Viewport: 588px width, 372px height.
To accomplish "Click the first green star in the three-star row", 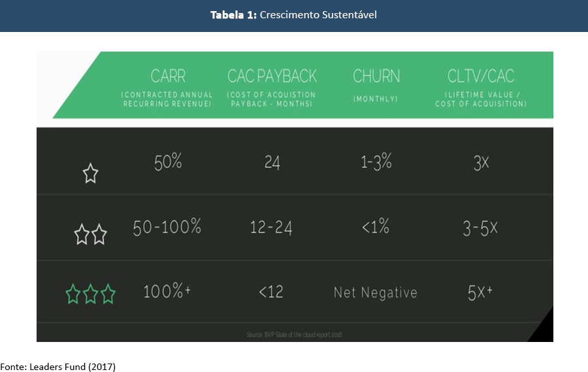I will (73, 294).
